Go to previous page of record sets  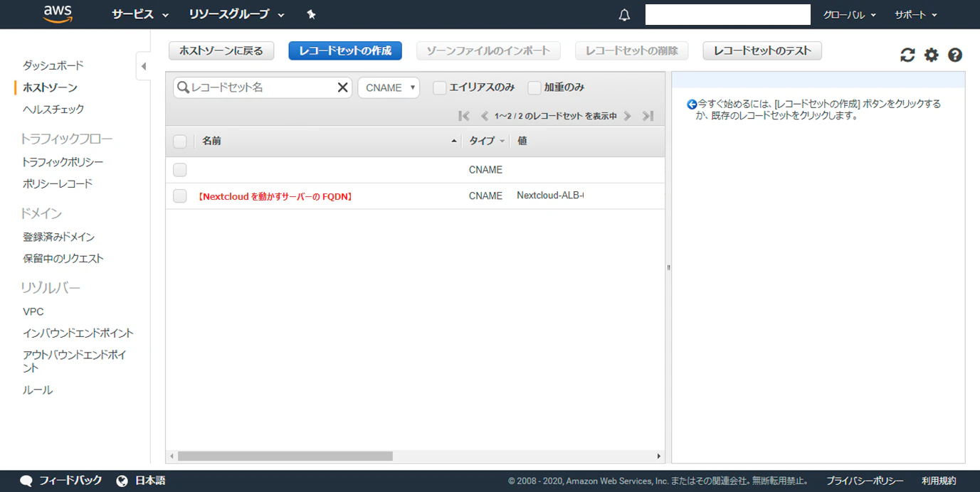pyautogui.click(x=484, y=116)
